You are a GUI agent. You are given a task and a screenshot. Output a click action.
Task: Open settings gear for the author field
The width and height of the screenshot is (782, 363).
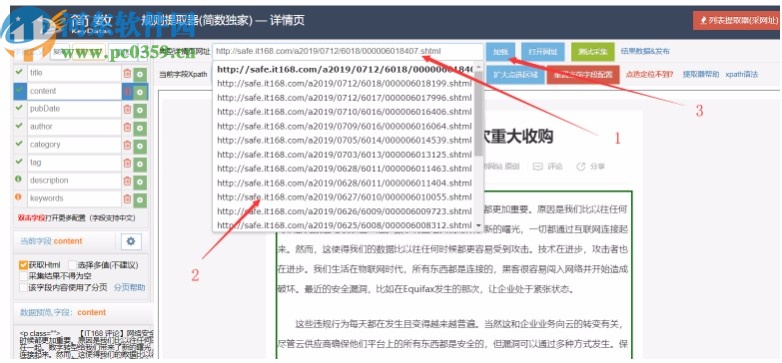click(140, 128)
